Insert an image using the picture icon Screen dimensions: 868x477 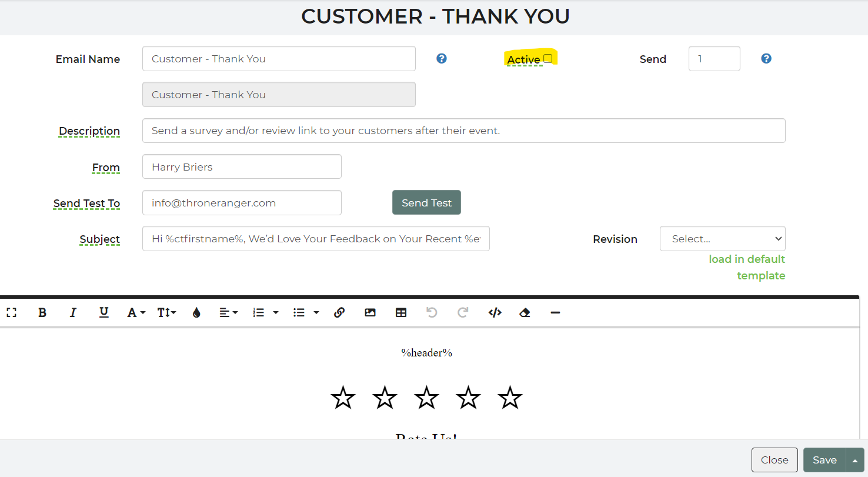click(x=370, y=313)
